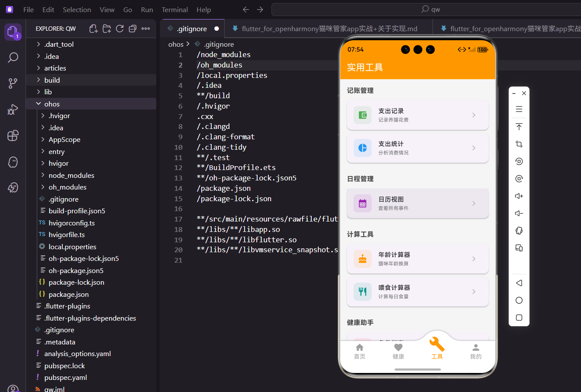Open the Search view in the sidebar
The image size is (581, 392).
(13, 57)
